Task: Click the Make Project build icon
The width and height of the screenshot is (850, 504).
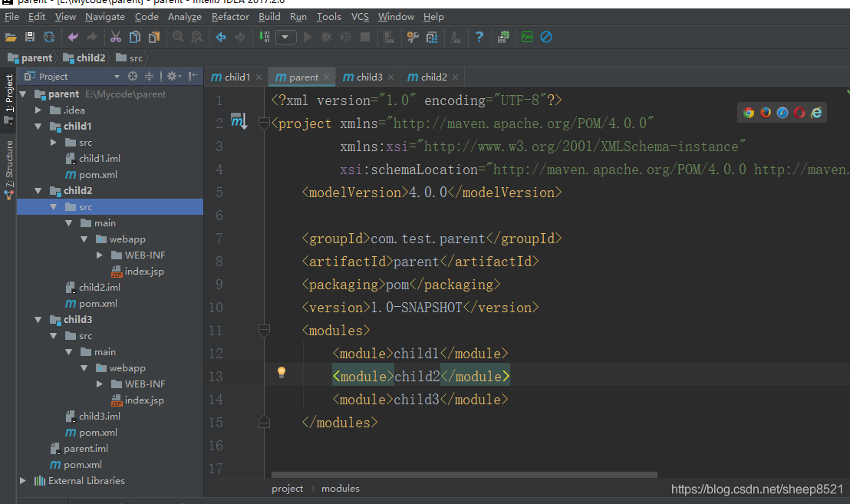Action: coord(264,38)
